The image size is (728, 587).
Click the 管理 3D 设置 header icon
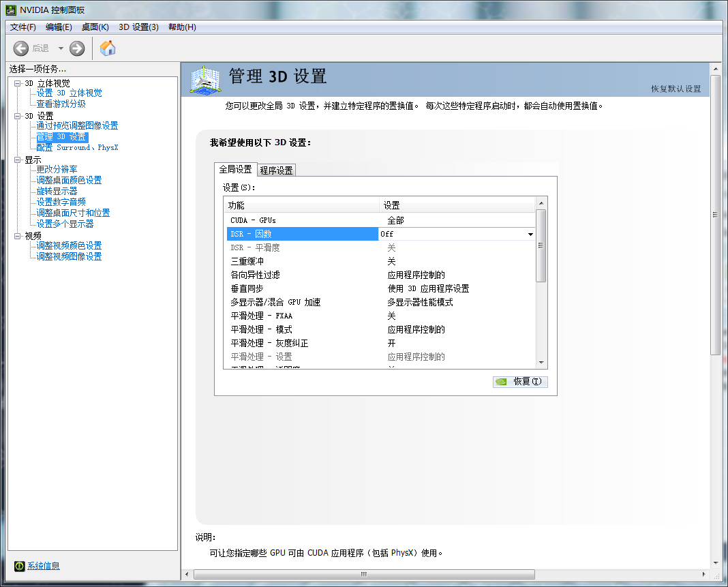pyautogui.click(x=205, y=80)
